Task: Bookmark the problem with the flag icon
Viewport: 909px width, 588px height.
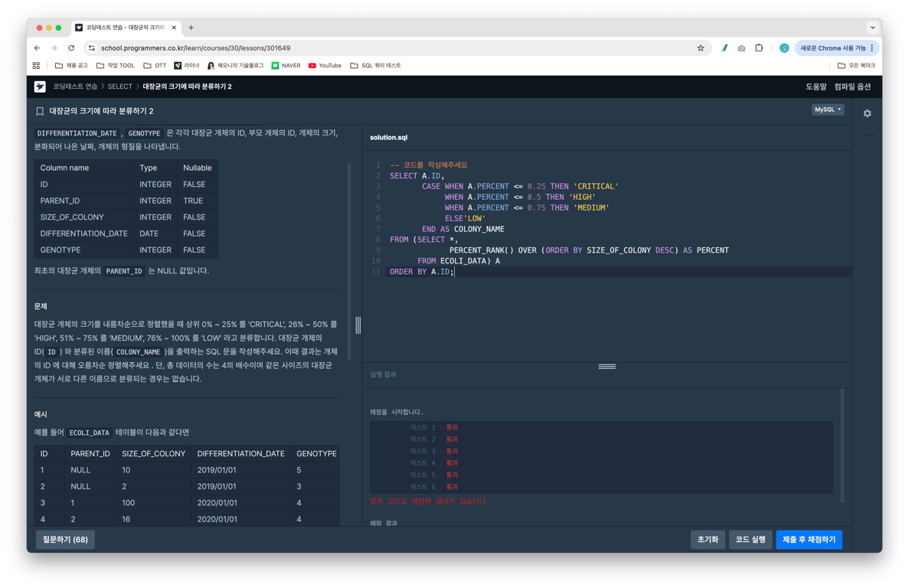Action: (x=40, y=111)
